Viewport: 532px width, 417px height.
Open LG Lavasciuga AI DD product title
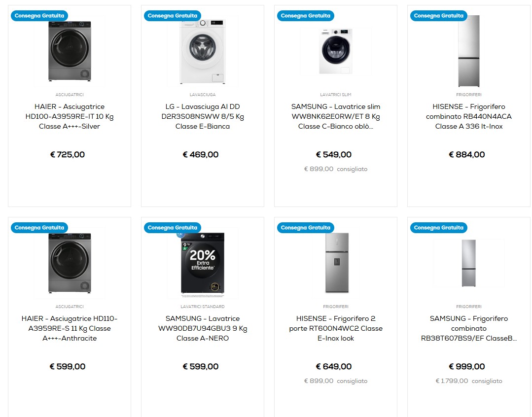click(x=203, y=116)
